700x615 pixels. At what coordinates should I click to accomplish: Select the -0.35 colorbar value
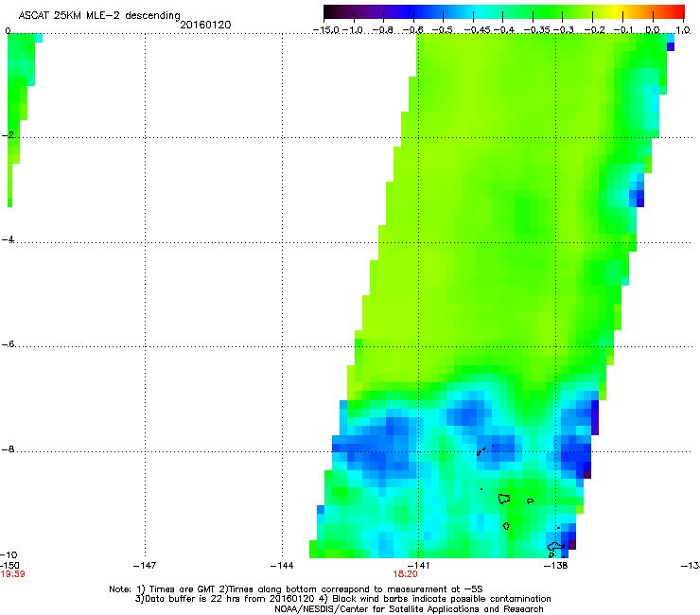(537, 30)
